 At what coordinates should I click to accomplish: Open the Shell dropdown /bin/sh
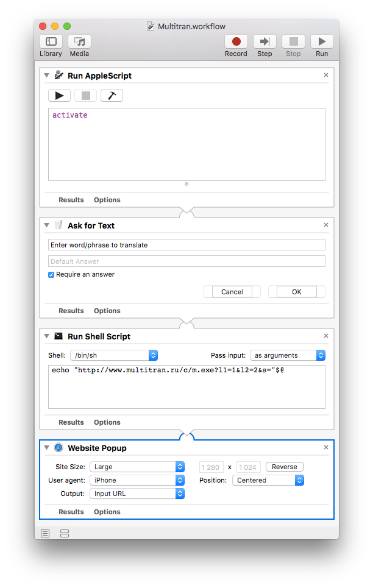(x=114, y=355)
